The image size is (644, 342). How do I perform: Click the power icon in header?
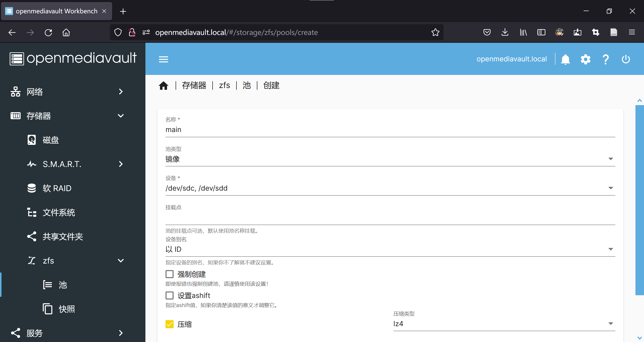[626, 59]
